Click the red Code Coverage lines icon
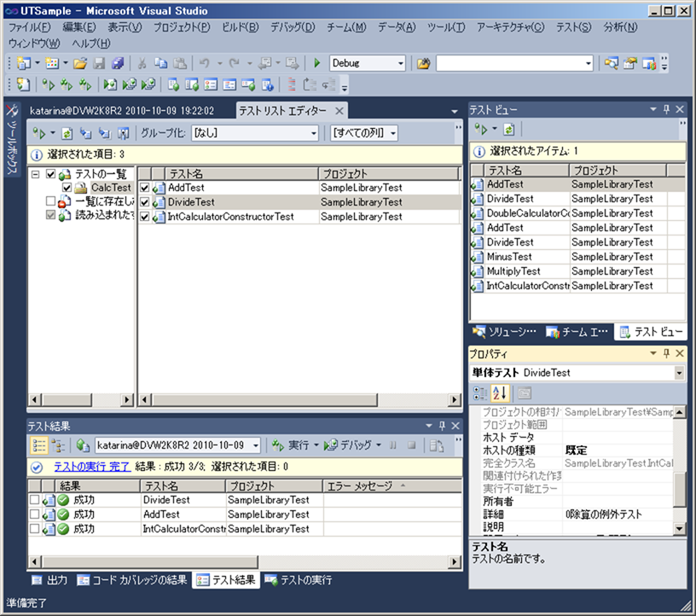 pos(292,84)
